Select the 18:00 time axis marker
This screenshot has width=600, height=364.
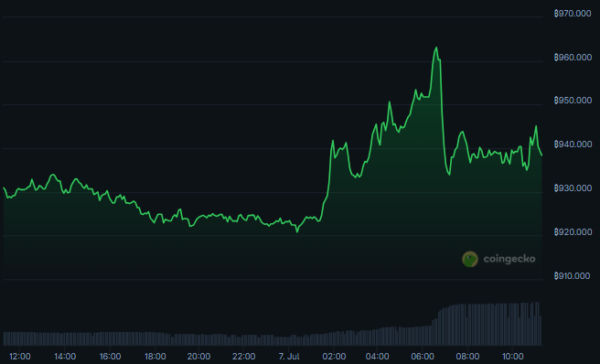[155, 357]
